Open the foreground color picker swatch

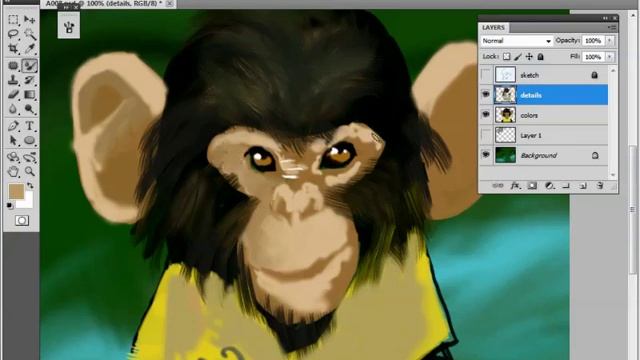click(16, 191)
